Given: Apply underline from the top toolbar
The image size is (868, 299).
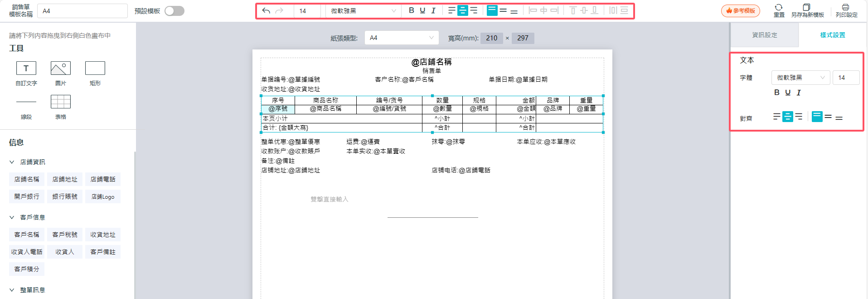Looking at the screenshot, I should click(422, 10).
